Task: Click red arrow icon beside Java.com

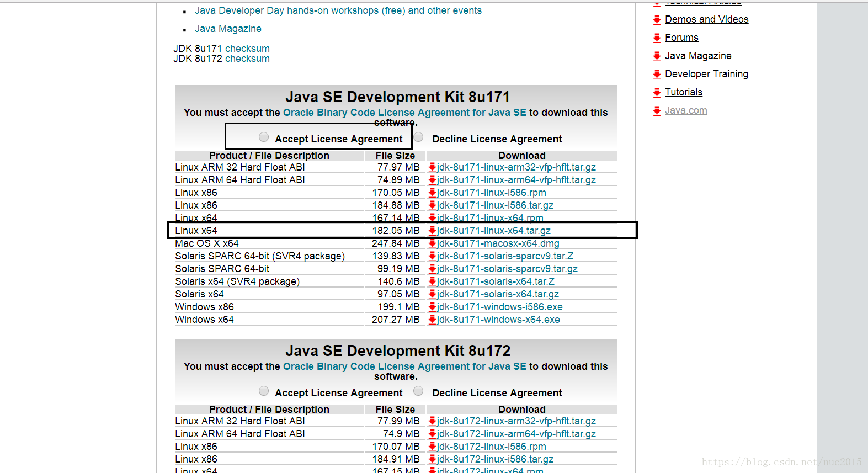Action: click(657, 111)
